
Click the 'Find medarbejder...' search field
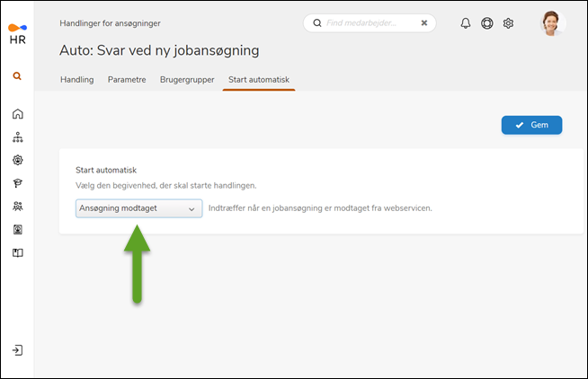pos(369,23)
